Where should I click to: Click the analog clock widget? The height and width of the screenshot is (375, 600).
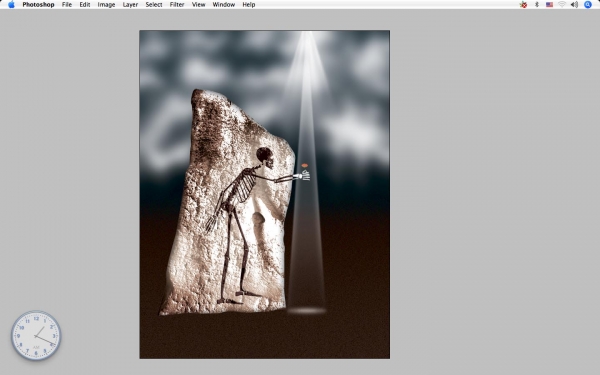pyautogui.click(x=36, y=336)
